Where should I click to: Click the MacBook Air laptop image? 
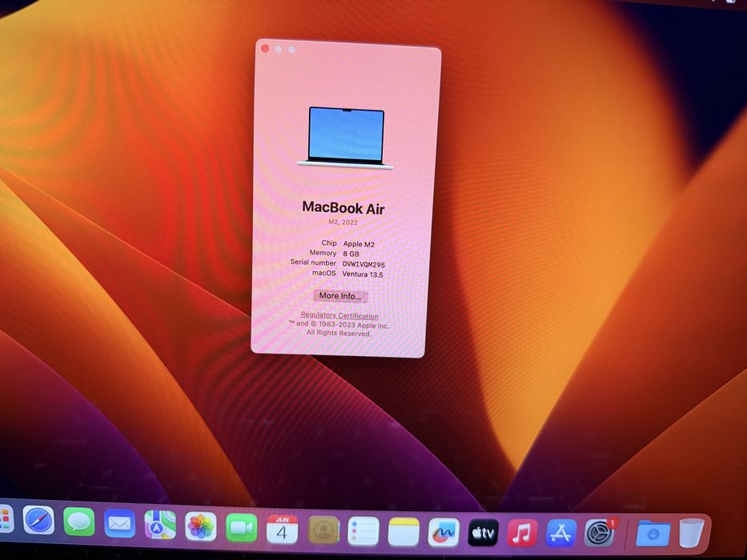(345, 138)
